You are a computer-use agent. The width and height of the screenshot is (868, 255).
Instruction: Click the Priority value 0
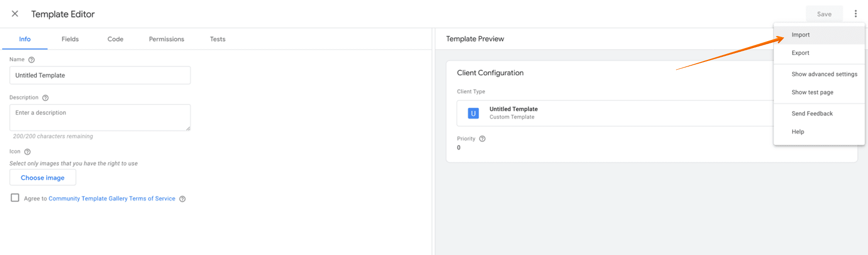459,148
